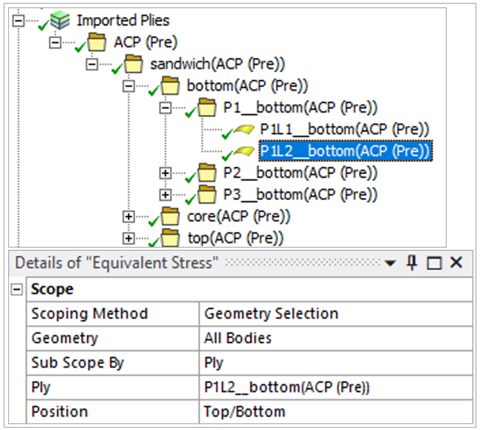Click the Scoping Method value Geometry Selection
This screenshot has height=430, width=480.
(x=336, y=314)
